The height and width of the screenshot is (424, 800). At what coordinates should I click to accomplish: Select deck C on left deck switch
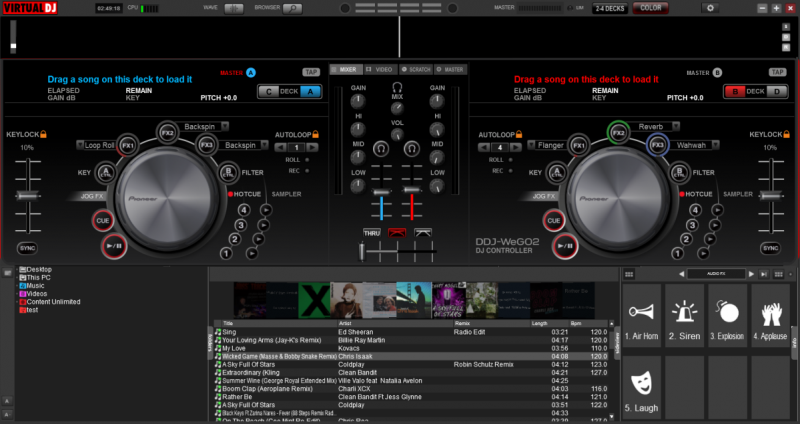(269, 92)
